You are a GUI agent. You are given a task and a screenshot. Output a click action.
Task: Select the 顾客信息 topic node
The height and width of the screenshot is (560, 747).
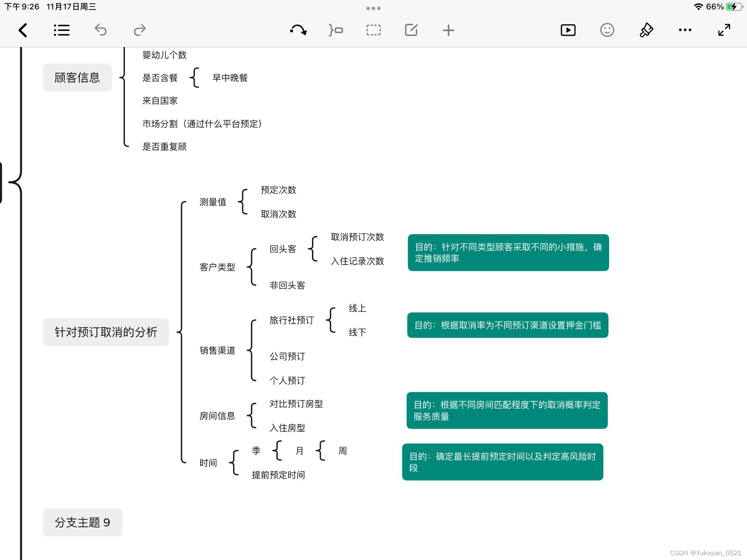[x=77, y=78]
